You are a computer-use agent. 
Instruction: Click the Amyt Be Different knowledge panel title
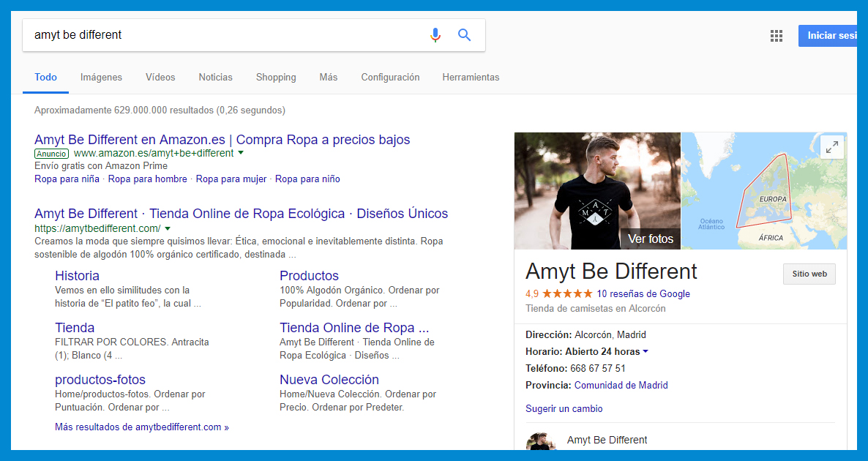pos(611,271)
